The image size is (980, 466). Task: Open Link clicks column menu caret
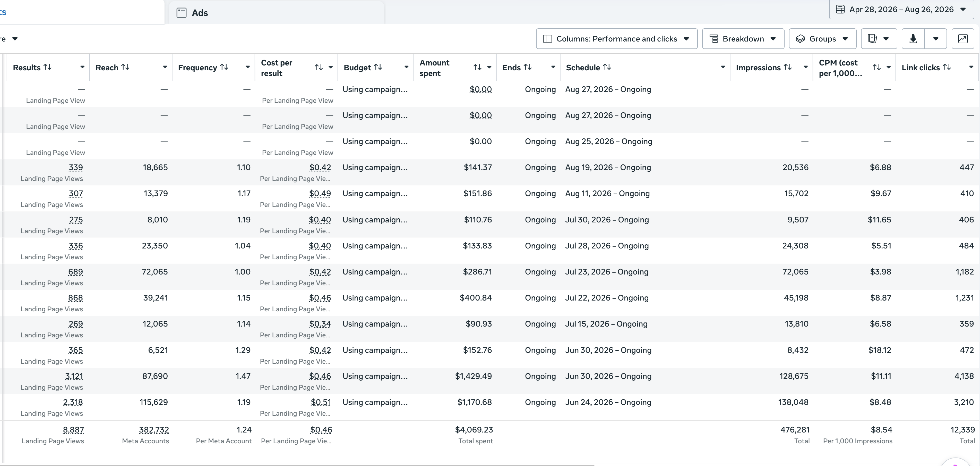[x=971, y=67]
